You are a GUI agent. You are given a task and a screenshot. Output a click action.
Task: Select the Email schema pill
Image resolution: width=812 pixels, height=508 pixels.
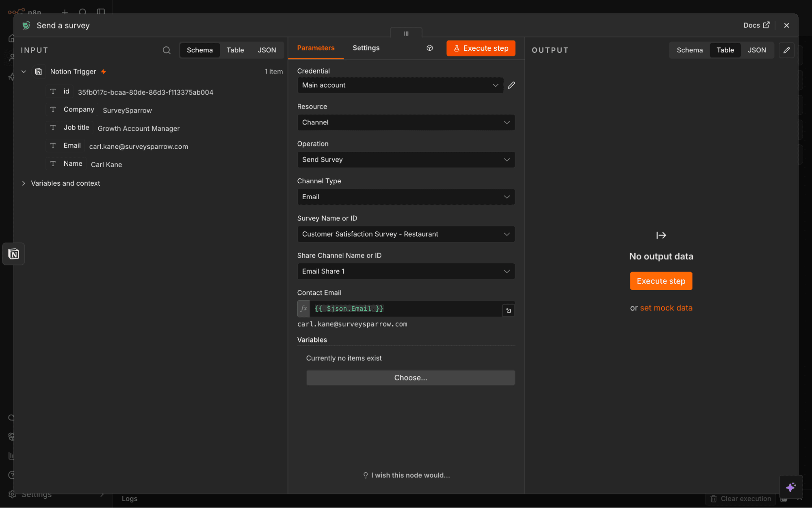pyautogui.click(x=65, y=145)
